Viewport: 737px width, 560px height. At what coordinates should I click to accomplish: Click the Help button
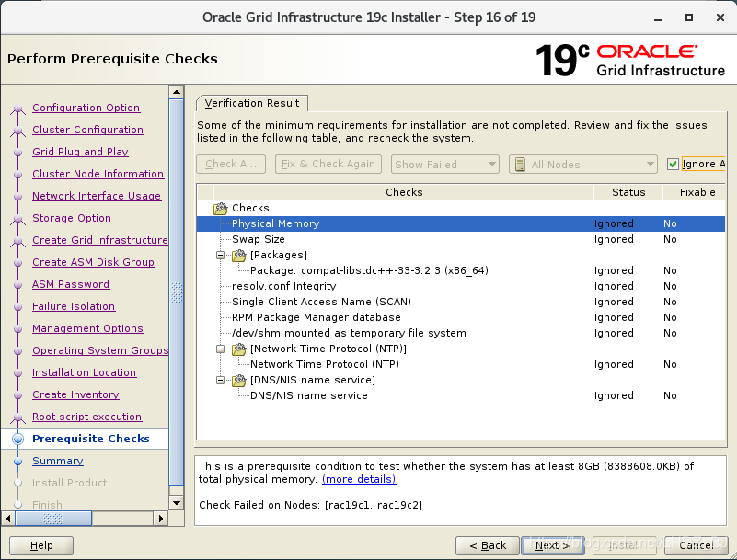coord(40,545)
